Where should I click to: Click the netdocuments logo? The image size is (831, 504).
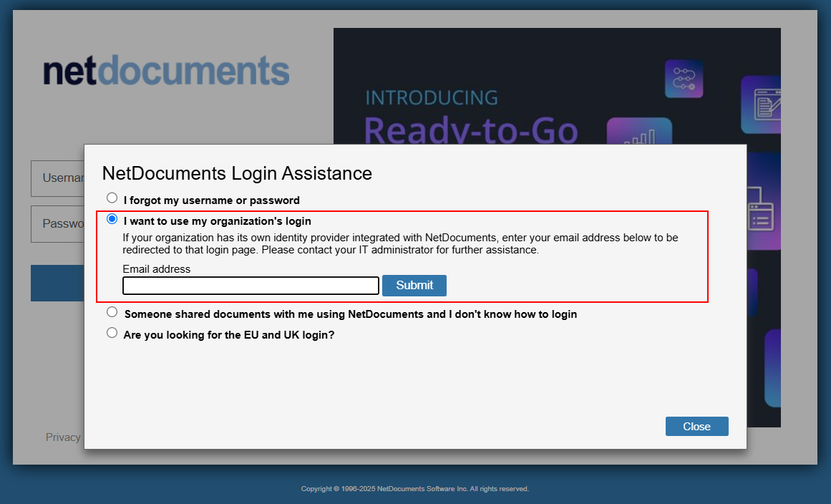point(166,70)
